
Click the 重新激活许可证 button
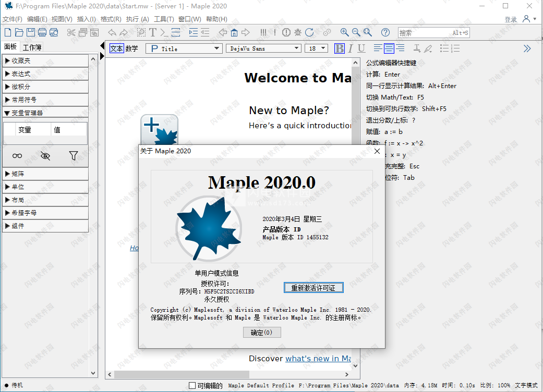(313, 288)
